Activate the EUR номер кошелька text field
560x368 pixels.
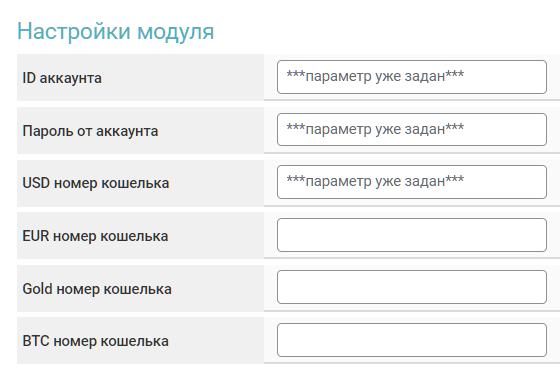(412, 235)
